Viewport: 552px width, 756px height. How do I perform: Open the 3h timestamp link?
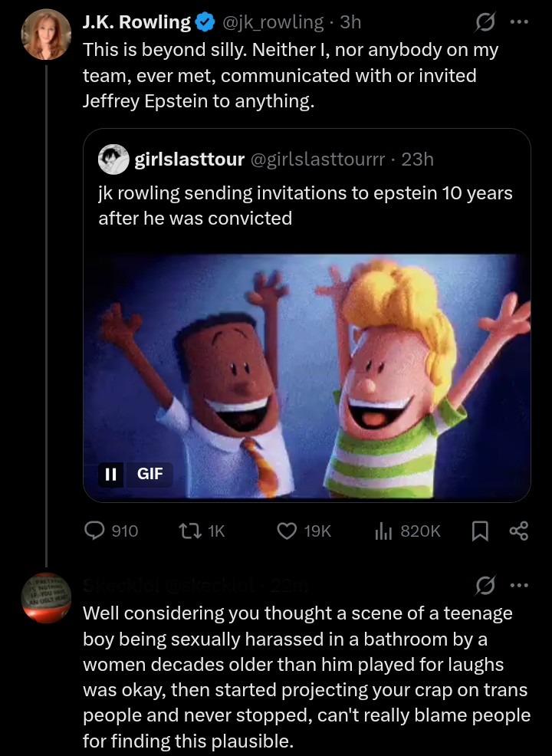coord(350,22)
